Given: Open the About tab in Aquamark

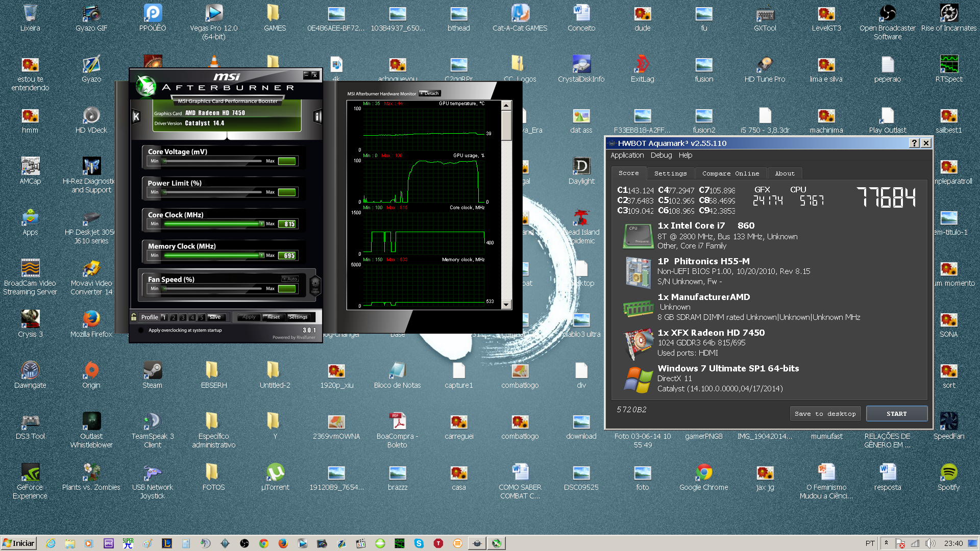Looking at the screenshot, I should tap(785, 173).
